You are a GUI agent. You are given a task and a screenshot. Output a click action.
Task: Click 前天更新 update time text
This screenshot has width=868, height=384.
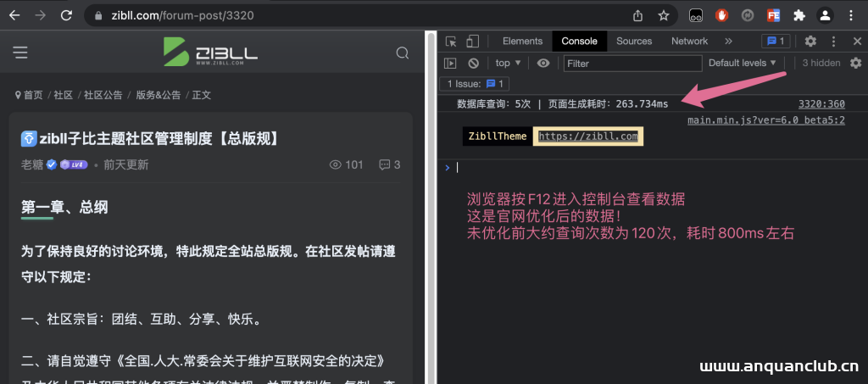click(x=125, y=164)
